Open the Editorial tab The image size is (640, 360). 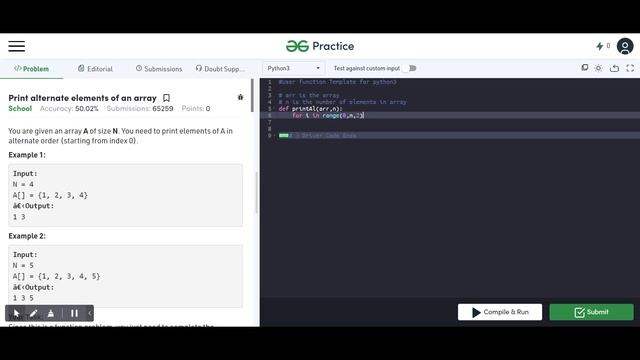95,69
